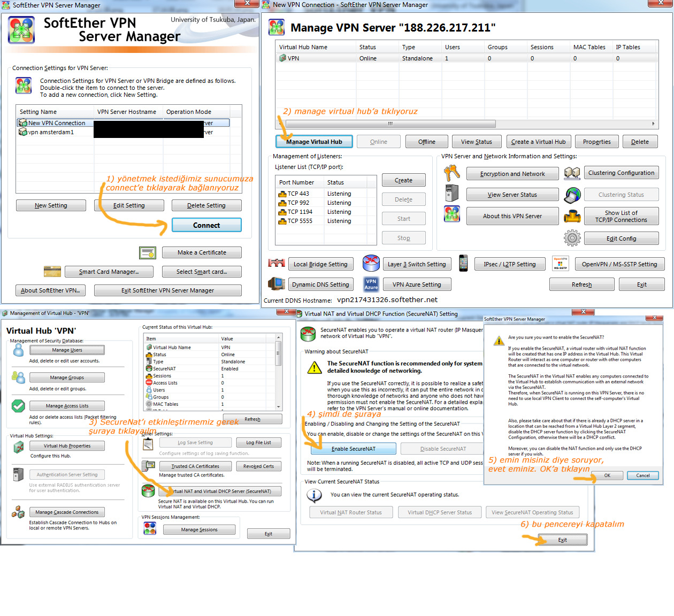Click the hub icon beside Virtual Hub Properties
Image resolution: width=674 pixels, height=616 pixels.
(x=18, y=446)
